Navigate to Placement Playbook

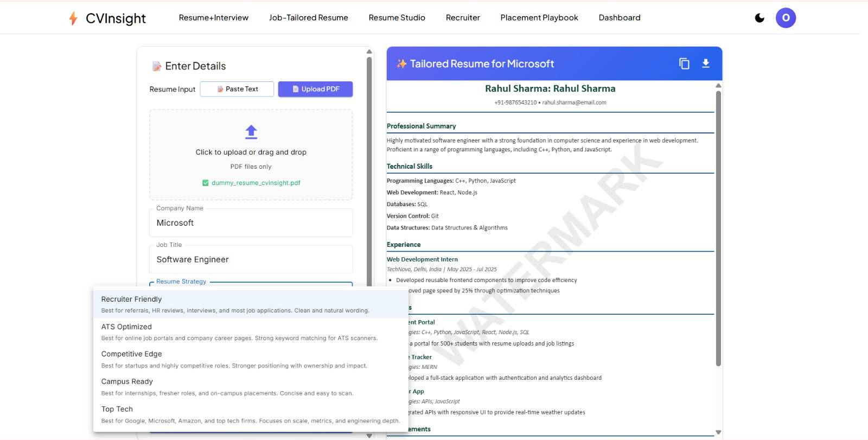click(x=539, y=18)
